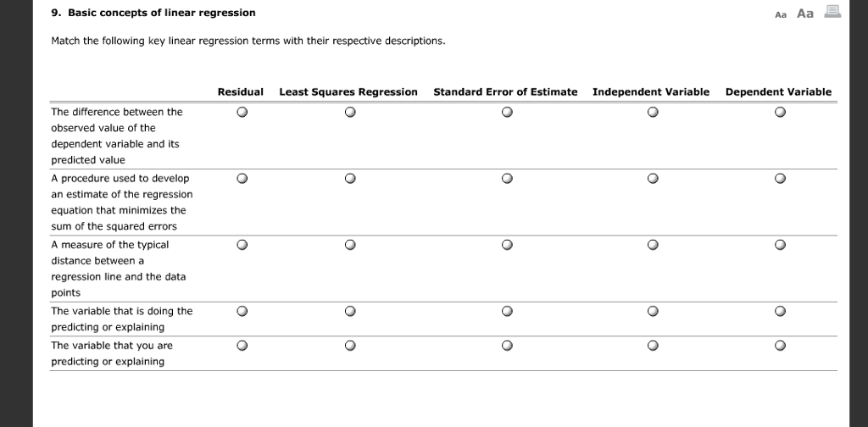The image size is (868, 427).
Task: Select Least Squares Regression for 'doing the predicting' row
Action: 350,312
